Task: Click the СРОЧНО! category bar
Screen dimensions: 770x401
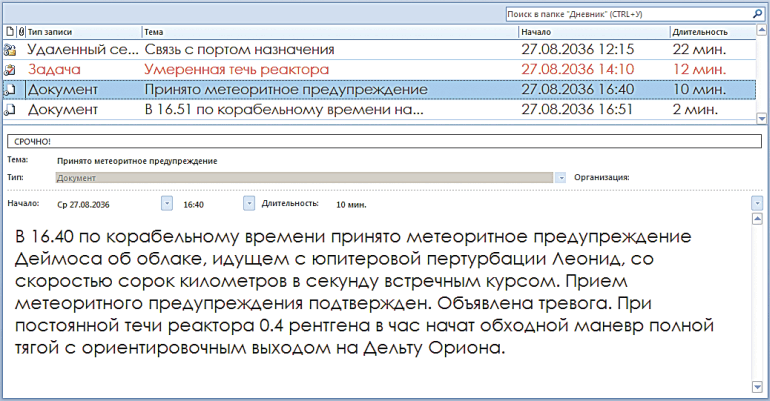Action: (385, 141)
